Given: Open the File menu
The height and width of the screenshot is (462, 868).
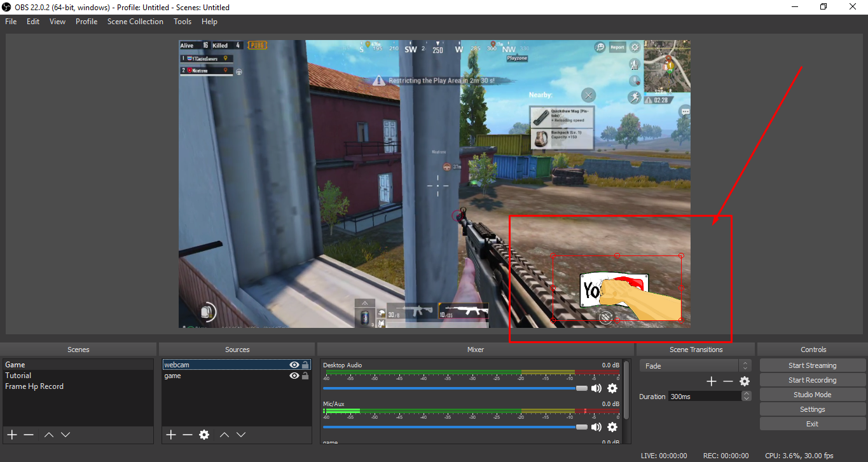Looking at the screenshot, I should (x=11, y=22).
